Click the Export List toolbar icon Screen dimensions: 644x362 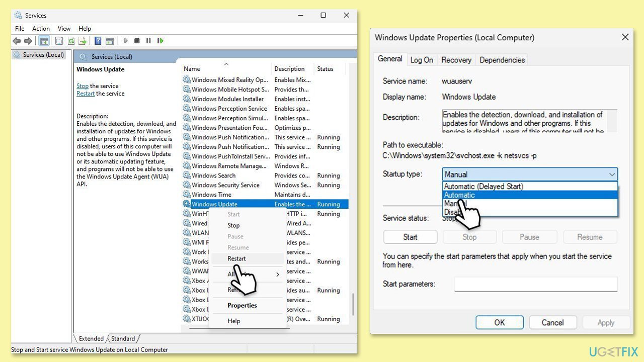[x=83, y=41]
